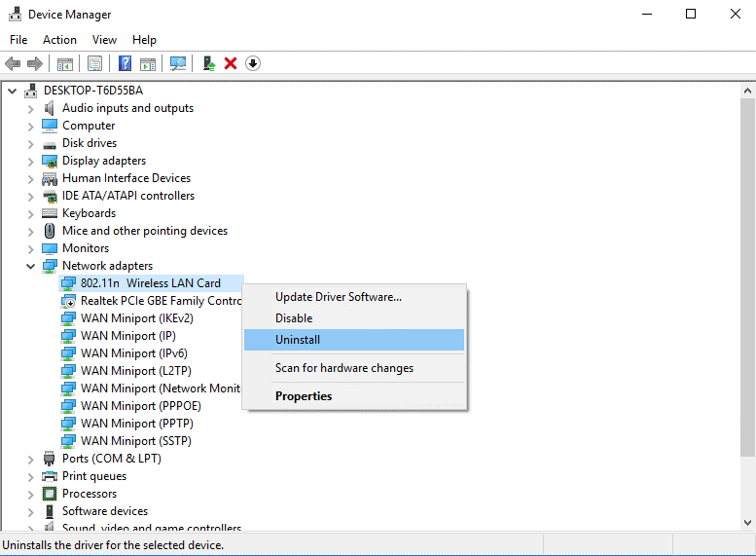Viewport: 756px width, 556px height.
Task: Click the Update Driver Software toolbar icon
Action: [x=208, y=63]
